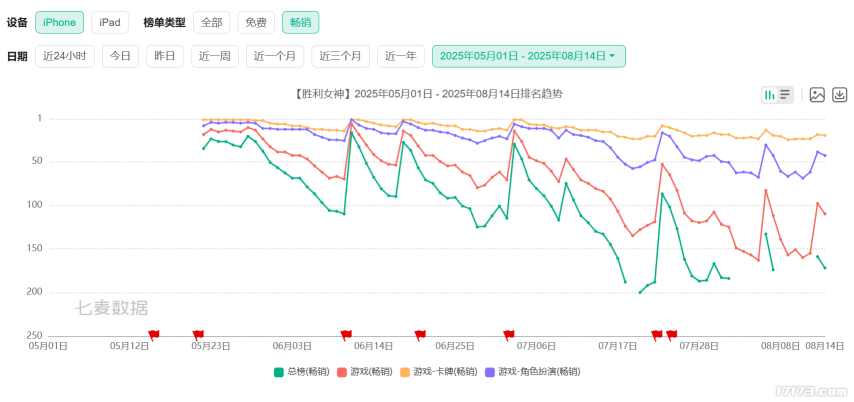
Task: Click the red flag just before 05月23日
Action: pos(198,335)
